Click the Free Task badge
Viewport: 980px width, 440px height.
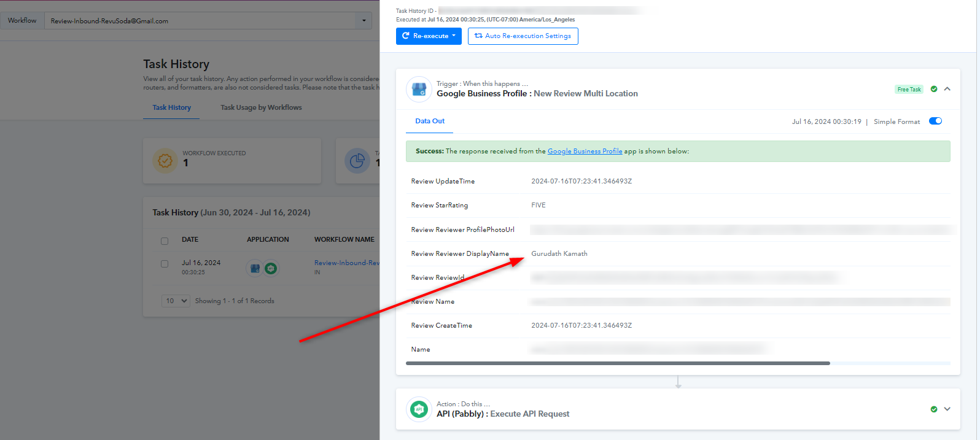click(909, 90)
